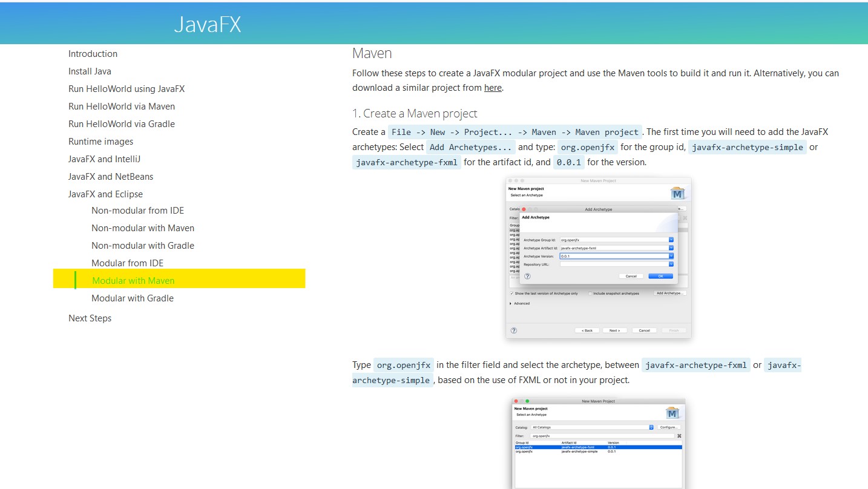Click the '1. Create a Maven project' heading
This screenshot has height=489, width=868.
pyautogui.click(x=415, y=114)
